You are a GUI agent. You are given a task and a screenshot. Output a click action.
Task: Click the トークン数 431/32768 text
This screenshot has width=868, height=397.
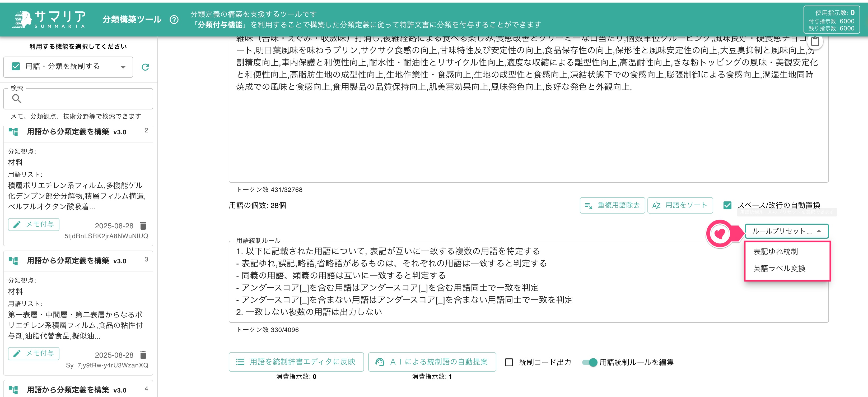coord(269,190)
